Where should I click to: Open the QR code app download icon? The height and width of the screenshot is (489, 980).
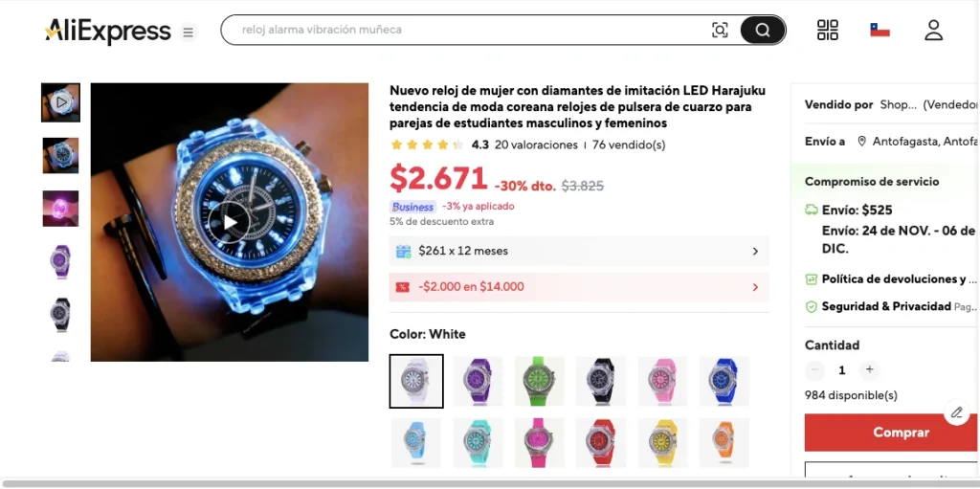(828, 30)
